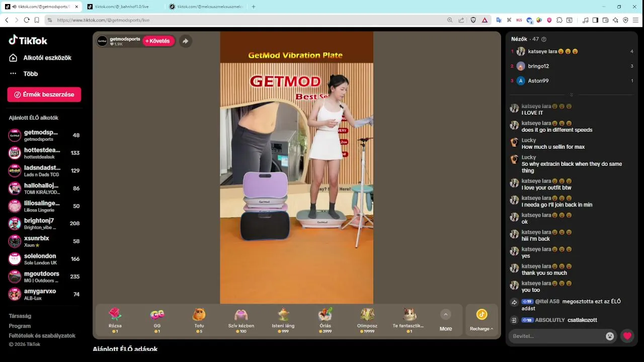This screenshot has height=362, width=644.
Task: Select the xsunrblx live creator
Action: point(44,241)
